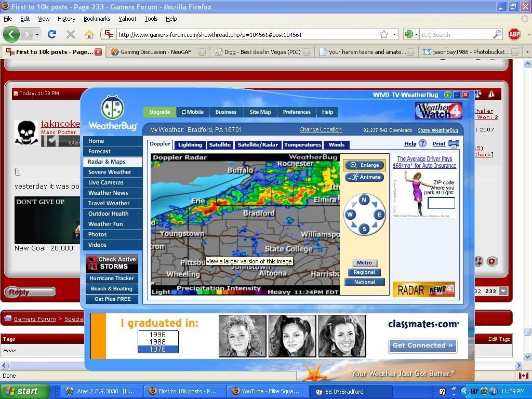Click the WeatherBug ladybug logo
Screen dimensions: 532x399
click(112, 107)
